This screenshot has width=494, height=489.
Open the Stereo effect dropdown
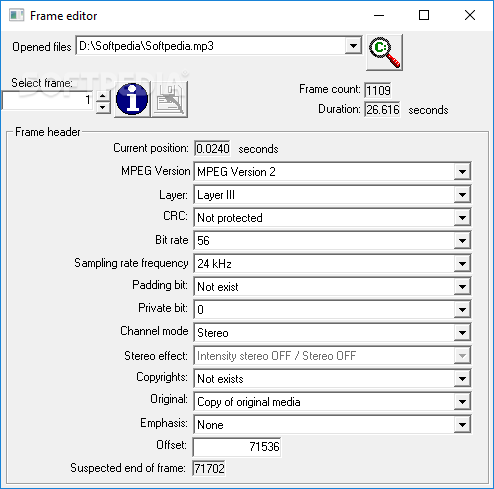(462, 356)
